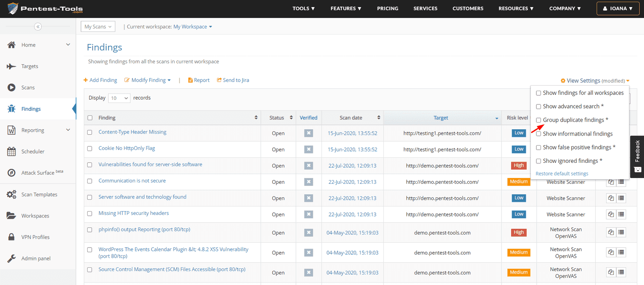The image size is (644, 285).
Task: Open the TOOLS menu
Action: [x=304, y=8]
